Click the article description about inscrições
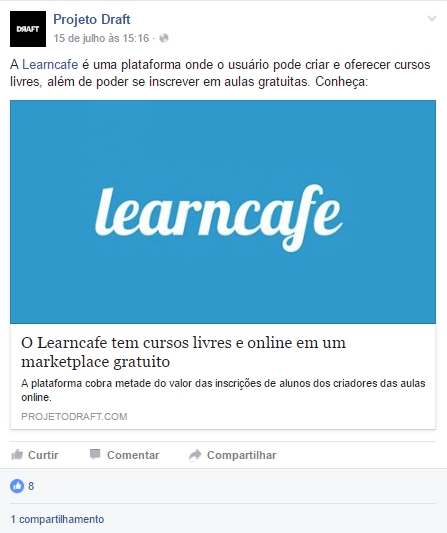This screenshot has width=447, height=533. click(x=223, y=390)
